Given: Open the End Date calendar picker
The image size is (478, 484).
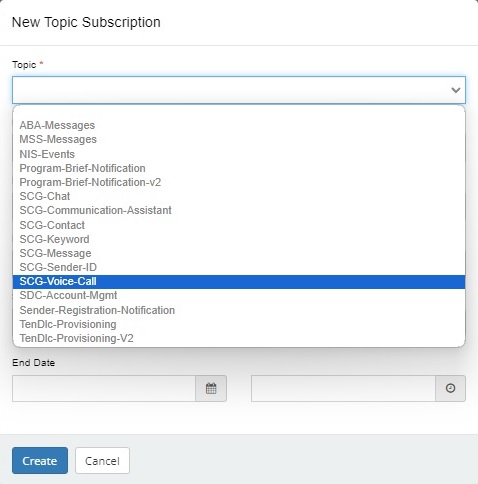Looking at the screenshot, I should [211, 388].
